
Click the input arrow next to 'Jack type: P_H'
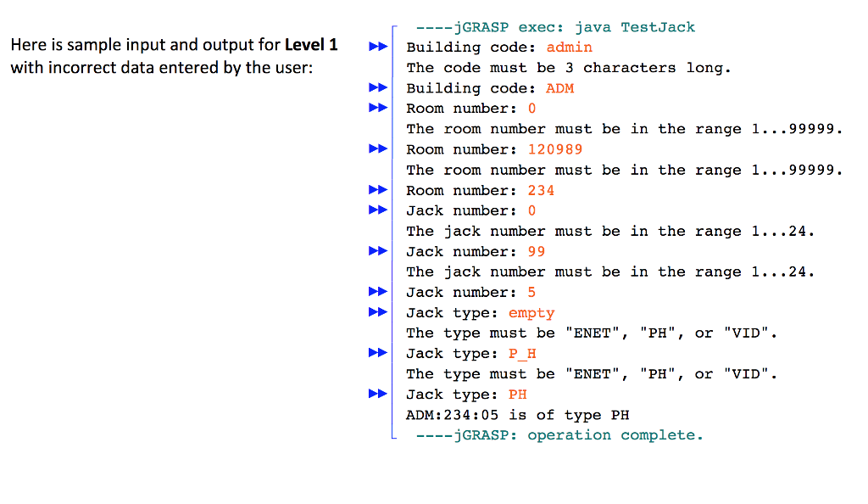click(377, 354)
